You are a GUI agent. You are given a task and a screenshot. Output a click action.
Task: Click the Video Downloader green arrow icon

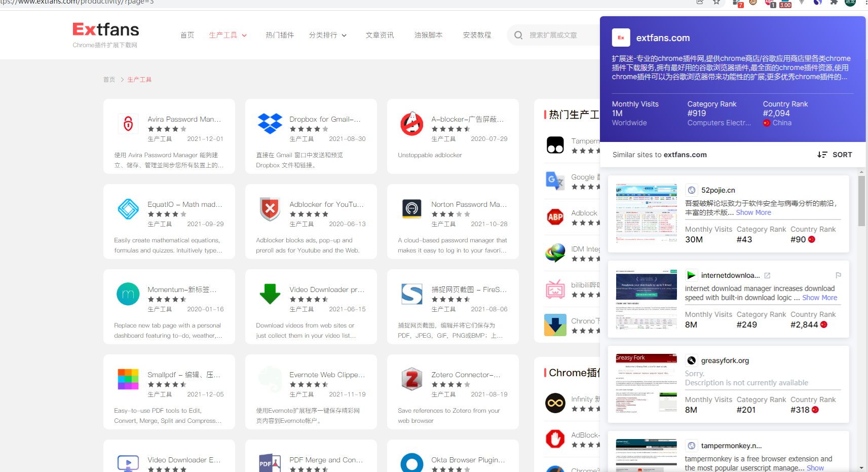click(270, 294)
